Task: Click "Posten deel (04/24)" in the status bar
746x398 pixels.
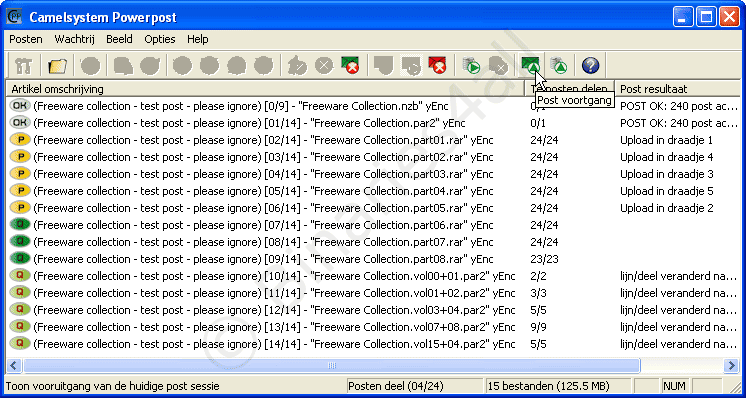Action: tap(397, 386)
